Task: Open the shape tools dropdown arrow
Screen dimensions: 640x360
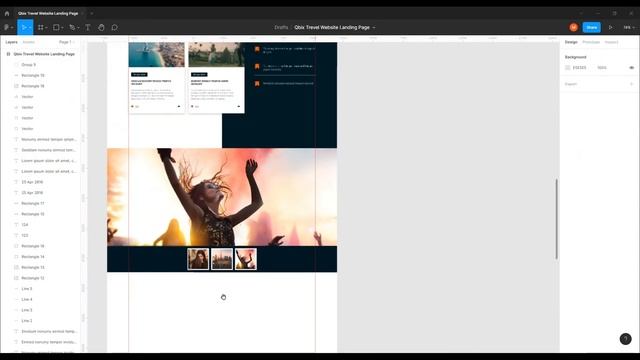Action: 62,28
